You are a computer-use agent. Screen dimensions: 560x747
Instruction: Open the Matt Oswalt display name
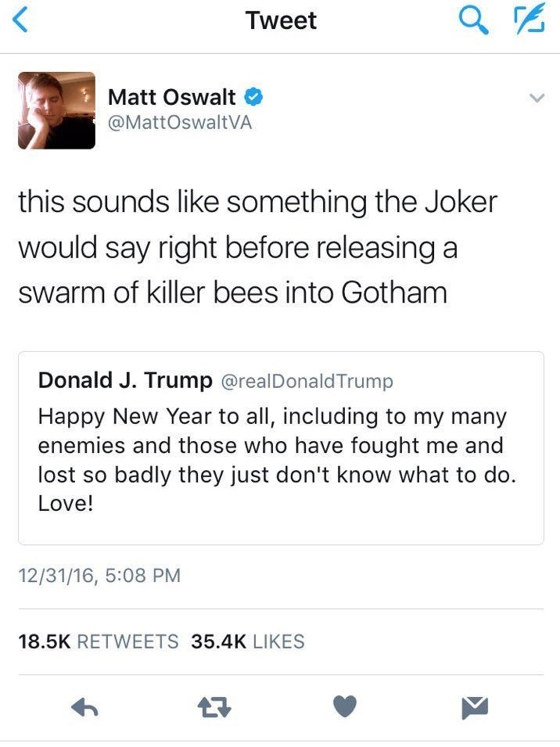(172, 97)
